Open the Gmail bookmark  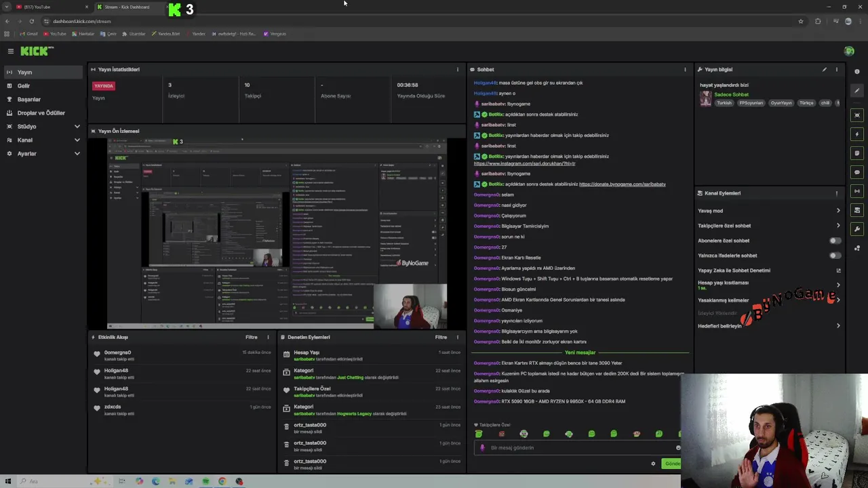click(28, 34)
